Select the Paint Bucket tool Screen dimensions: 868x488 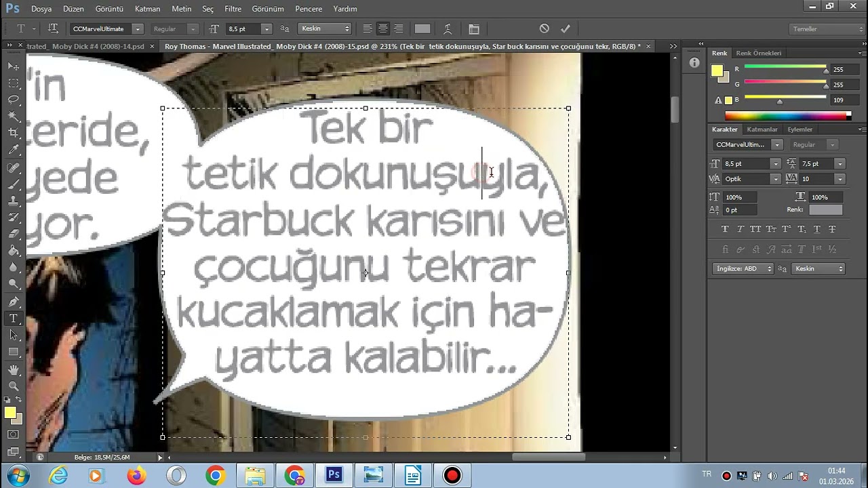tap(13, 251)
